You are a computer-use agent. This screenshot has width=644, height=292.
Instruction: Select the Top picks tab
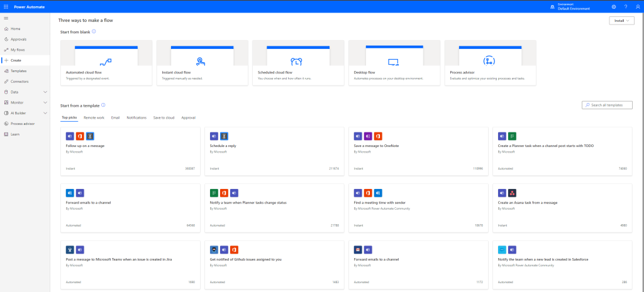tap(69, 117)
